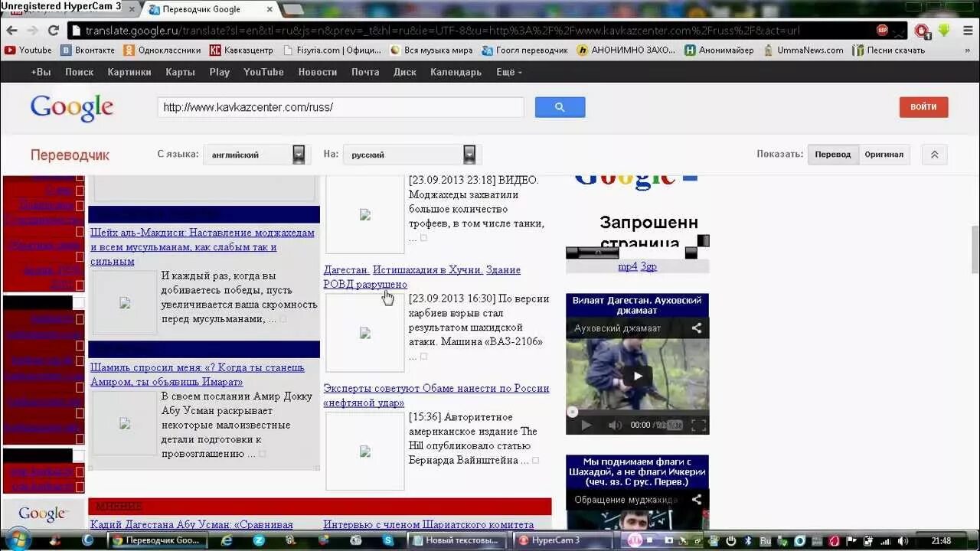Reload the page with the refresh icon

click(53, 31)
